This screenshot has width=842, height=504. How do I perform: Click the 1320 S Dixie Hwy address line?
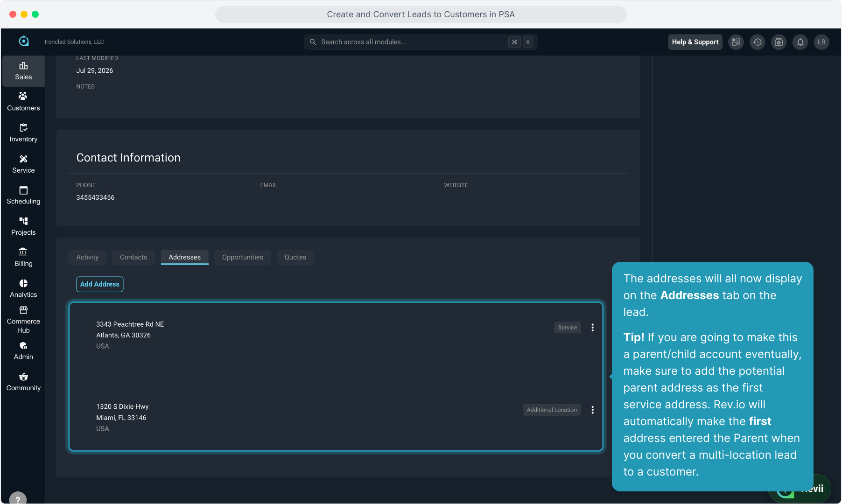122,406
